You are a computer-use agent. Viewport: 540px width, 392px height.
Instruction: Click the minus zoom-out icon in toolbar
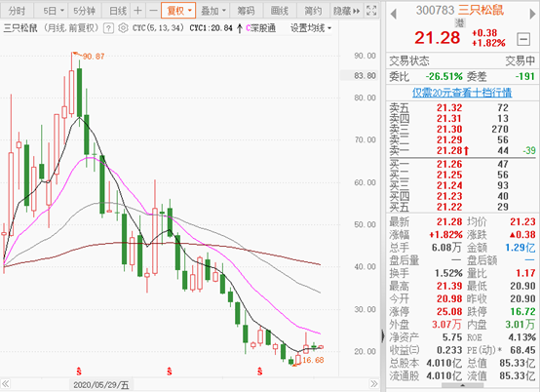point(153,11)
